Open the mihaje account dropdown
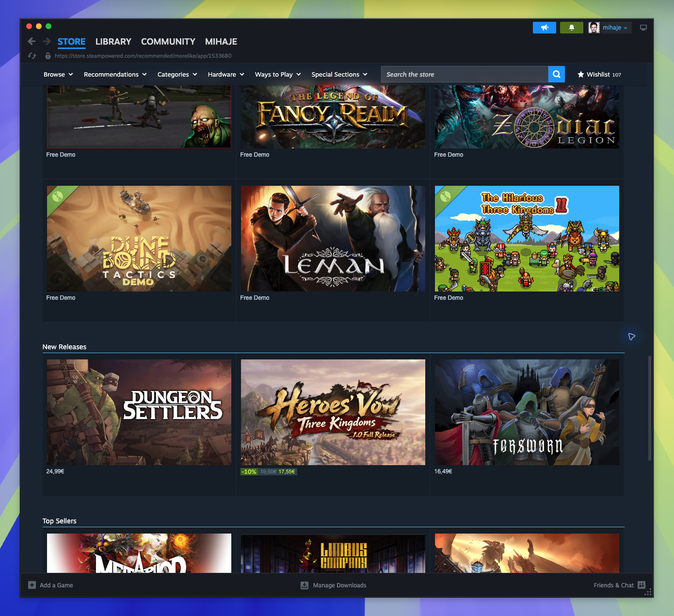 point(615,28)
